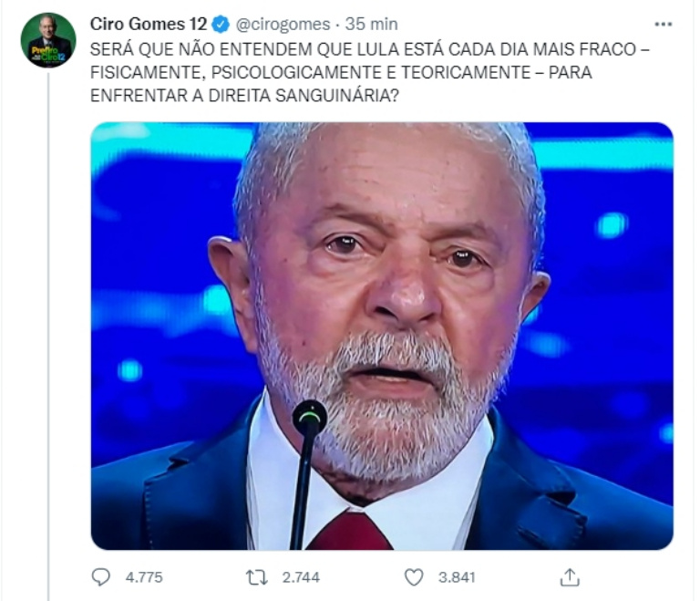
Task: Click the text ENFRENTAR A DIREITA SANGUINÁRIA
Action: click(x=243, y=96)
